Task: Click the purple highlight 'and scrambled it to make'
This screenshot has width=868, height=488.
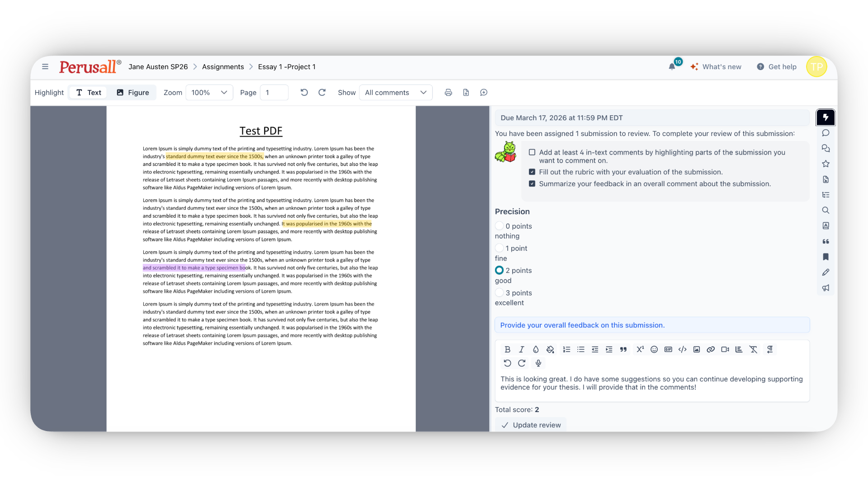Action: coord(194,268)
